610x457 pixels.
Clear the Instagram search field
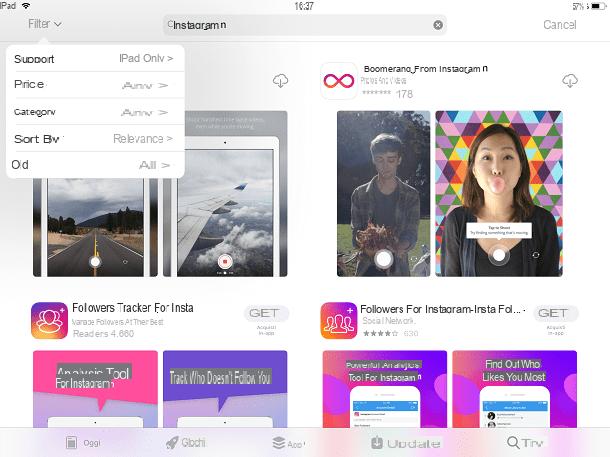[x=438, y=25]
